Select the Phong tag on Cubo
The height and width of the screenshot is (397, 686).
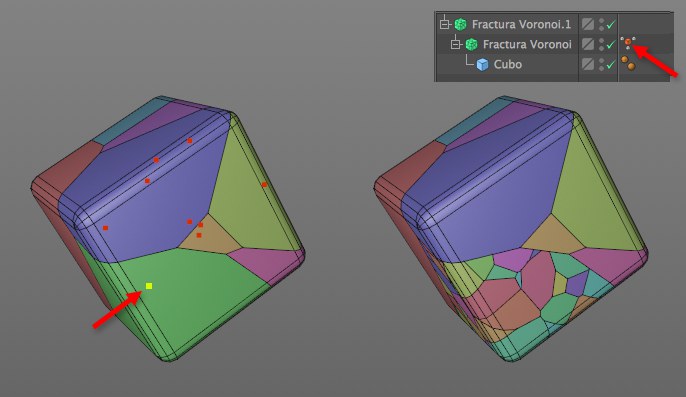click(x=628, y=63)
